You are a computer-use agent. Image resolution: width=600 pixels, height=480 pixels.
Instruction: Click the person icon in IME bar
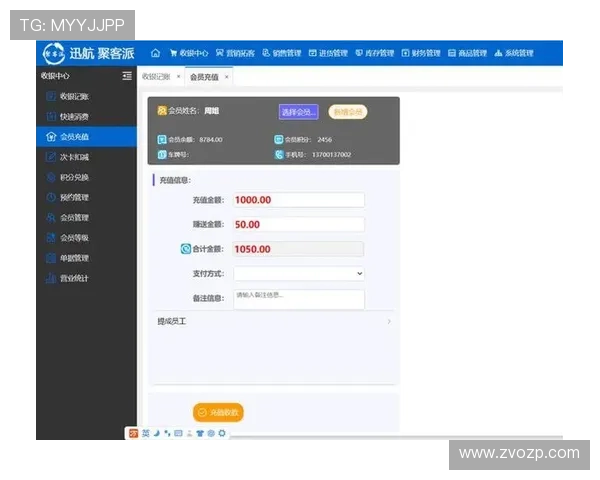click(189, 433)
